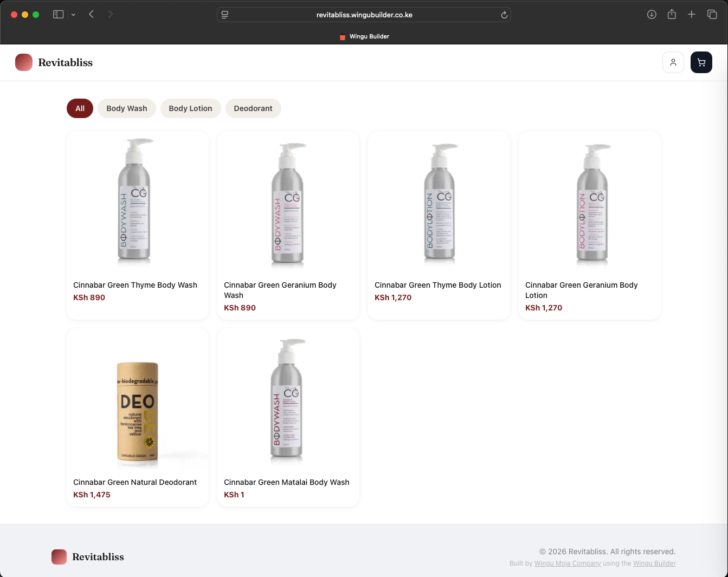
Task: Filter products by Deodorant
Action: coord(253,108)
